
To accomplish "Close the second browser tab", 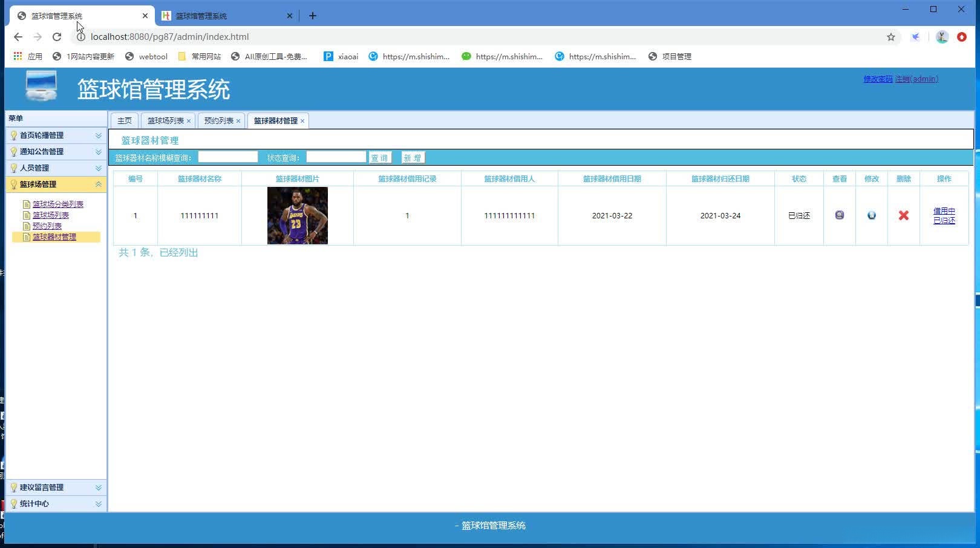I will pyautogui.click(x=290, y=16).
